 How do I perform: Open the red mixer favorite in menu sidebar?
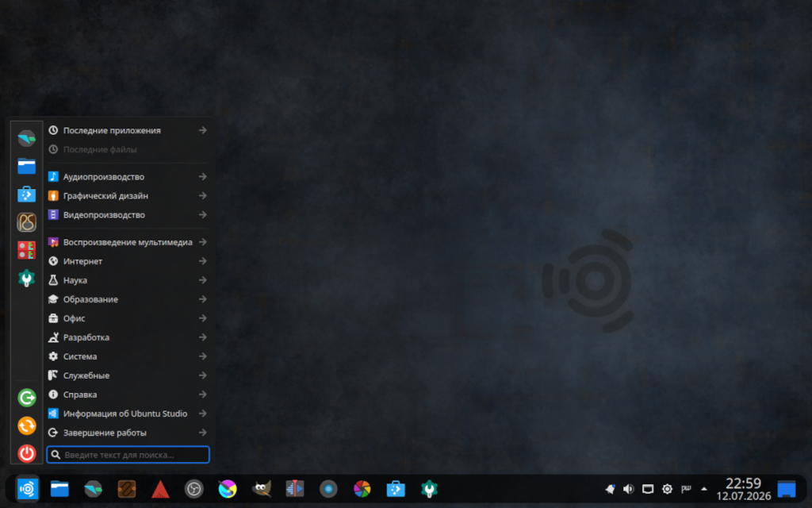(26, 250)
